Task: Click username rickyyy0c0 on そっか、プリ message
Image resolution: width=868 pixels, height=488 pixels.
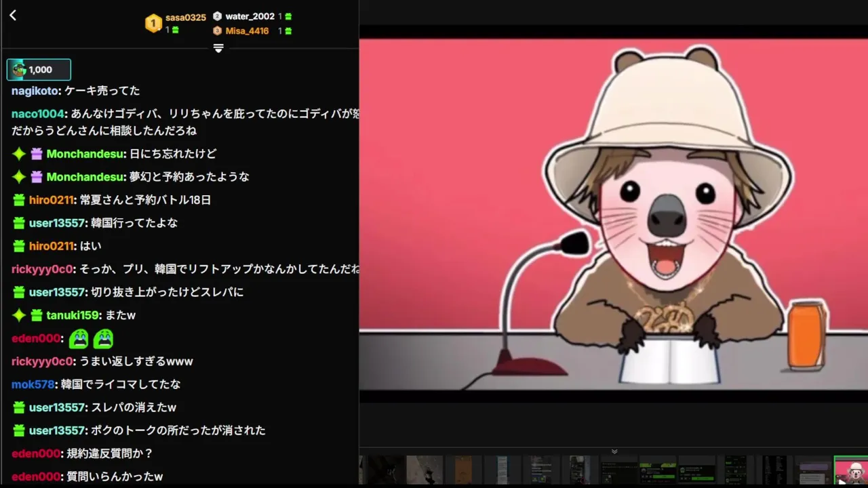Action: click(x=42, y=270)
